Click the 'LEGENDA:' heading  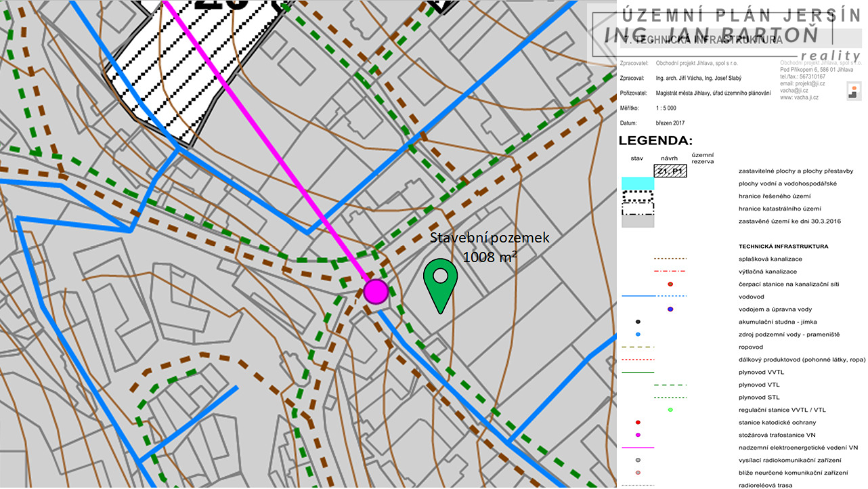point(656,141)
